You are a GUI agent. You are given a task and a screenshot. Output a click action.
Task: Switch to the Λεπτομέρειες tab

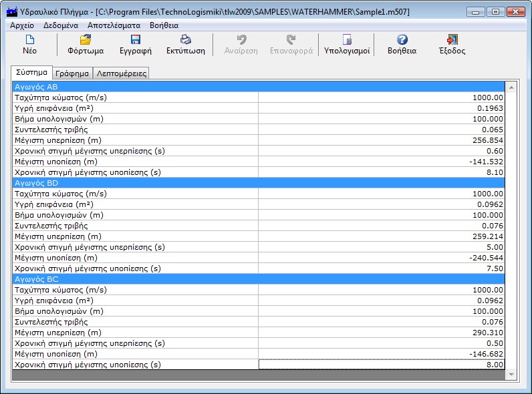(121, 73)
